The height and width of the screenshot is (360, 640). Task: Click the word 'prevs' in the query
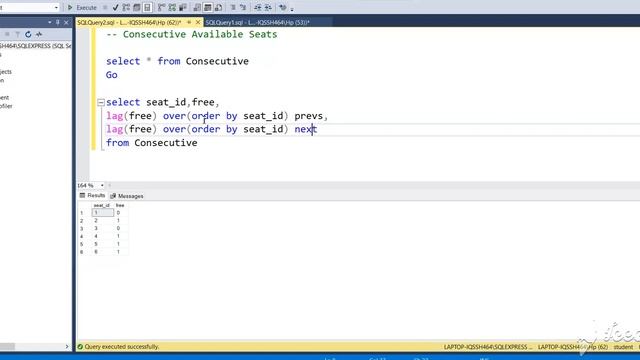click(308, 116)
